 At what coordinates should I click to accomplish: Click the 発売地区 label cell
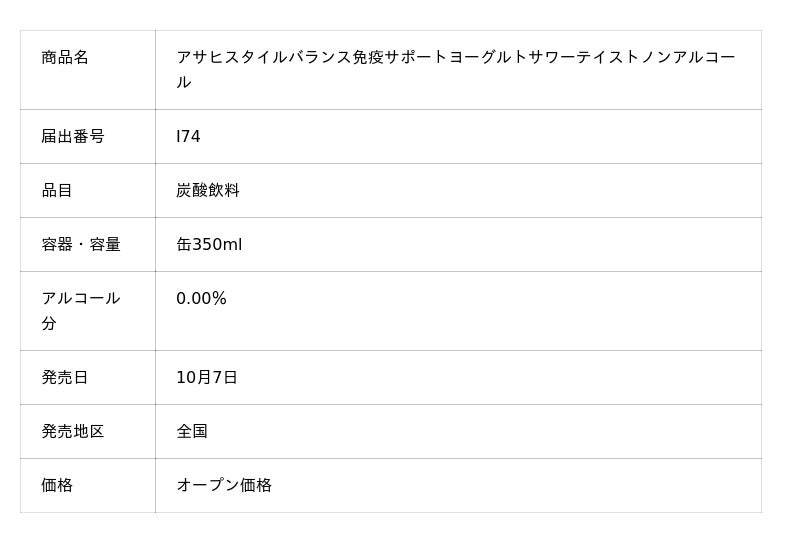(x=73, y=432)
